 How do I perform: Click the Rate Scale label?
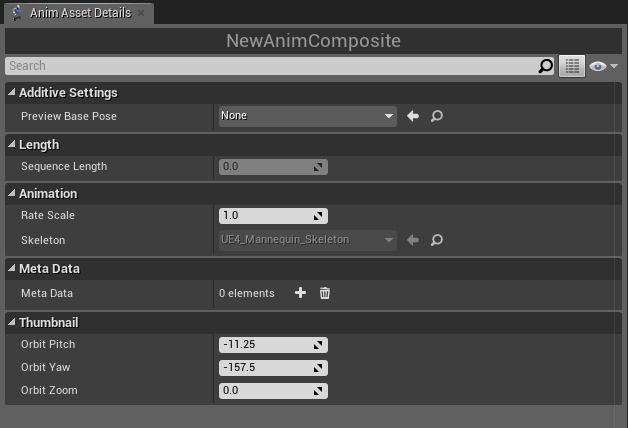(48, 215)
